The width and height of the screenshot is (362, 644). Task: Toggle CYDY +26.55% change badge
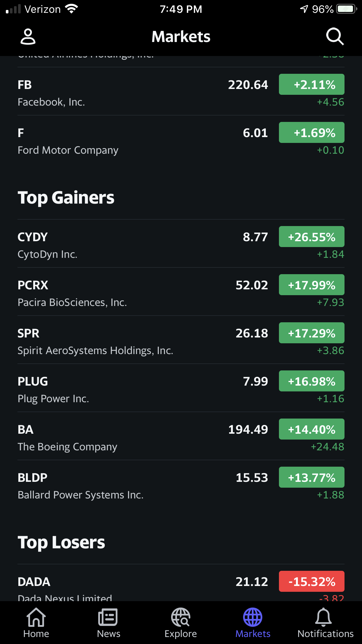coord(312,237)
